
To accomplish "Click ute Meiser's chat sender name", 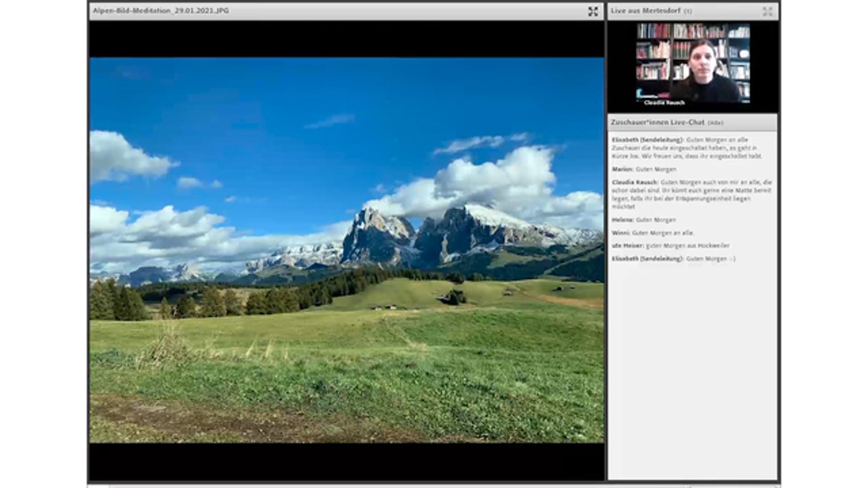I will 627,246.
